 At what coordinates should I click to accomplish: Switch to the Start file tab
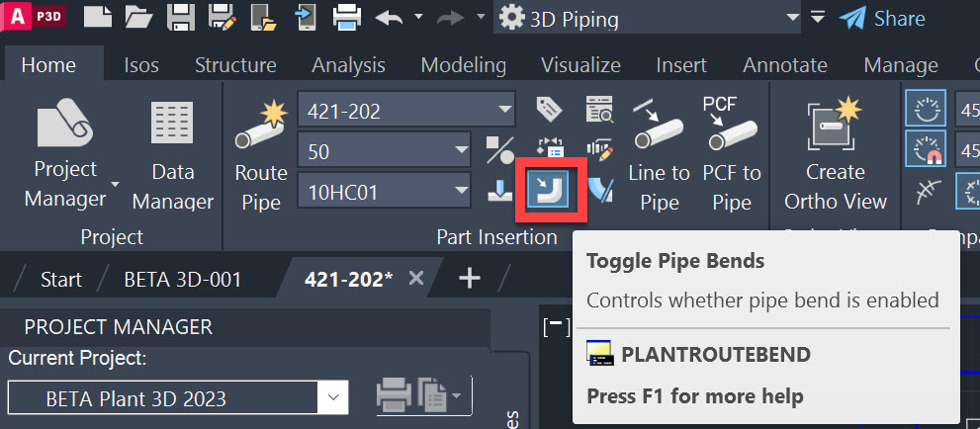point(60,279)
